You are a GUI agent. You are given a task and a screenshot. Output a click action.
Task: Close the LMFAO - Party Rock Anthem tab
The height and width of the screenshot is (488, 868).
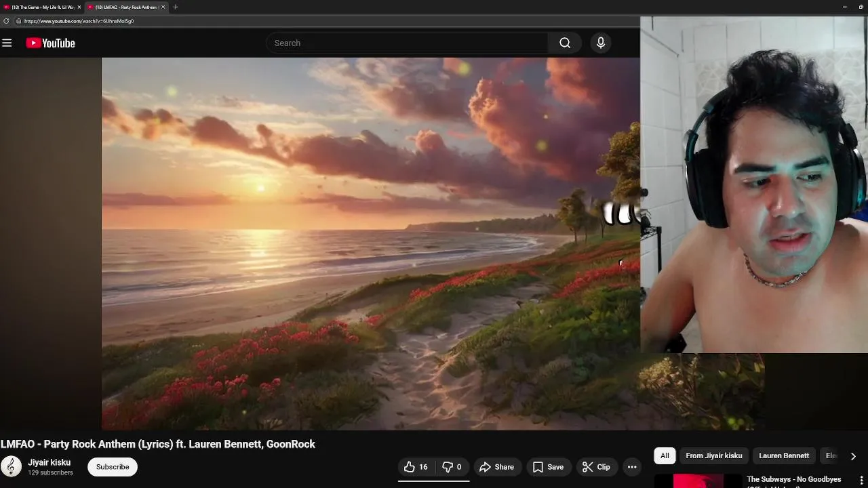(x=163, y=7)
